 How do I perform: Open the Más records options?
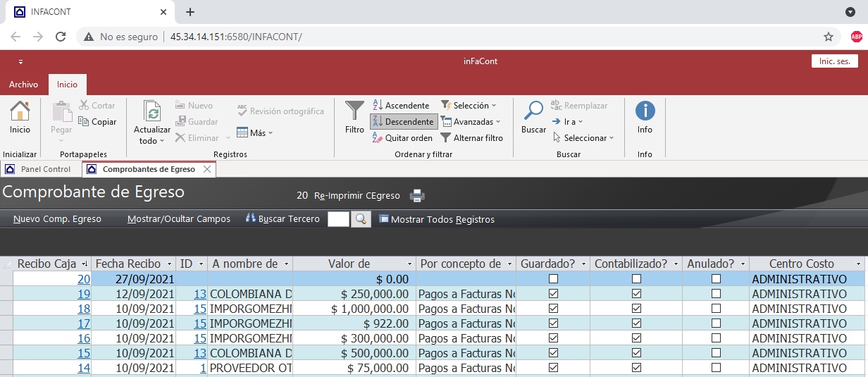click(254, 132)
